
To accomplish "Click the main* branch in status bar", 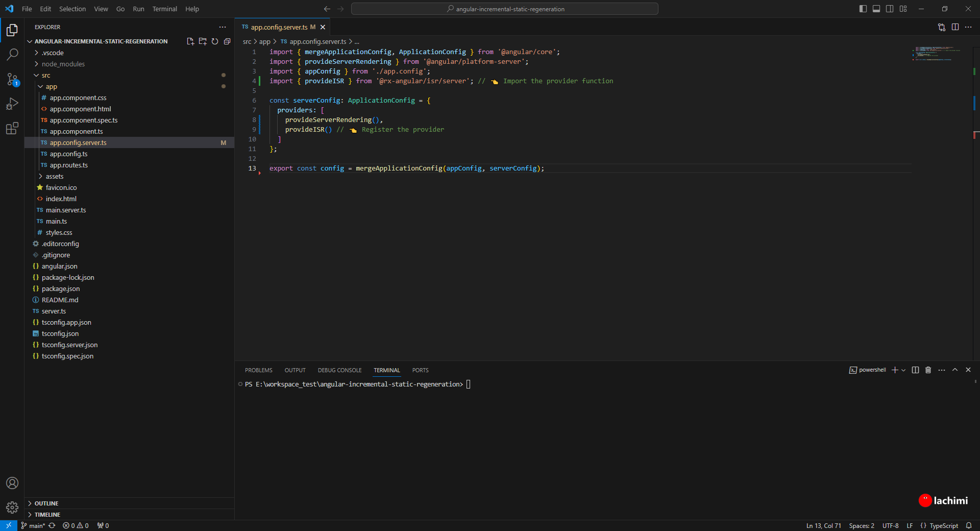I will click(x=34, y=526).
